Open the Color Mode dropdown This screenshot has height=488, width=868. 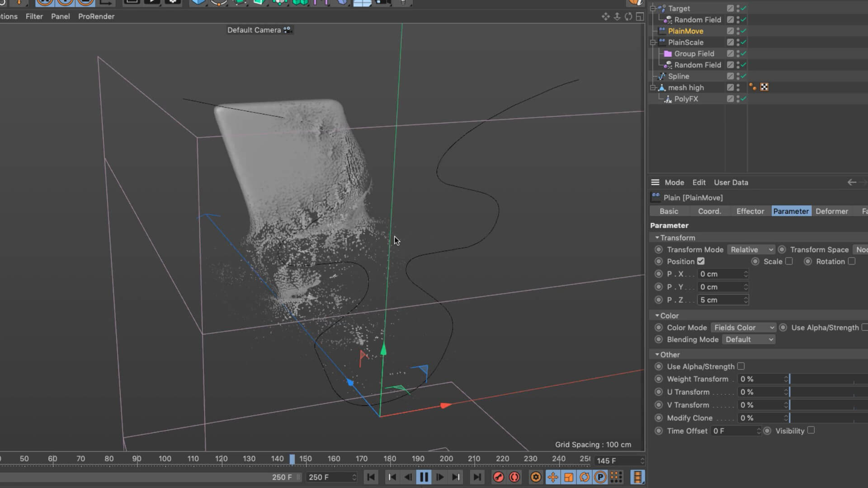click(x=743, y=328)
